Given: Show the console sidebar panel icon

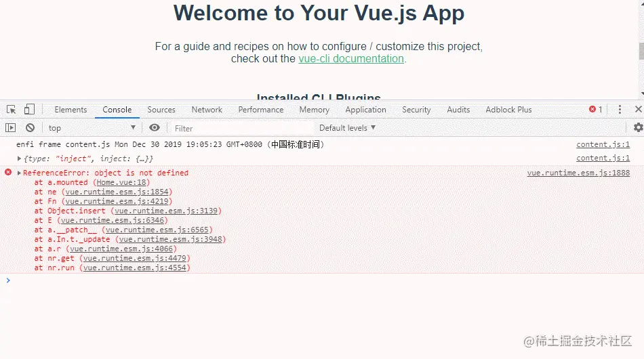Looking at the screenshot, I should click(x=10, y=128).
